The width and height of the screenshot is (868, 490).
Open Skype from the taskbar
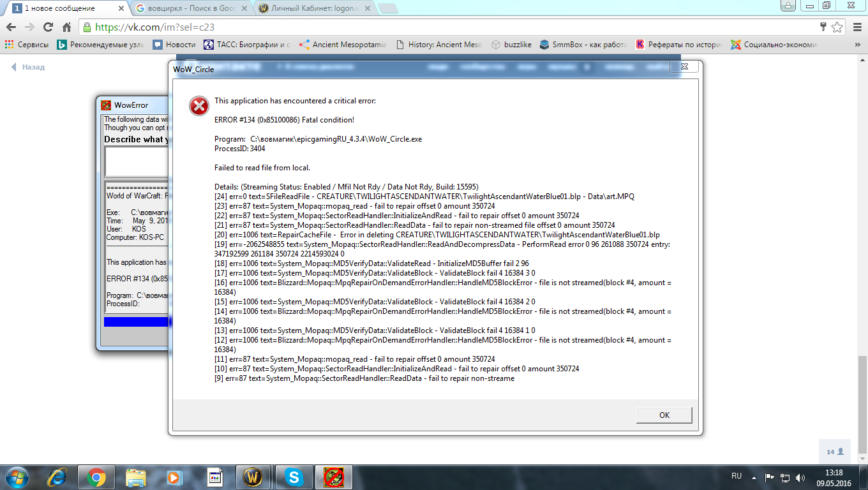294,477
